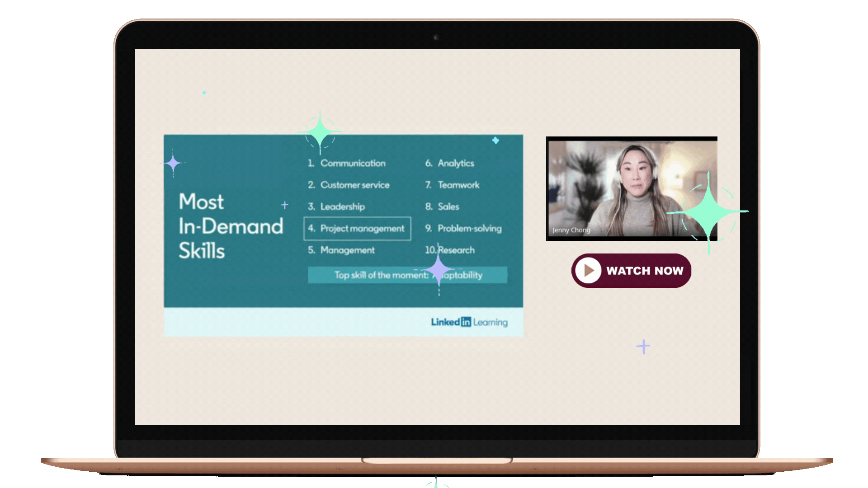Select Leadership in skills list
The height and width of the screenshot is (488, 868).
click(x=342, y=206)
